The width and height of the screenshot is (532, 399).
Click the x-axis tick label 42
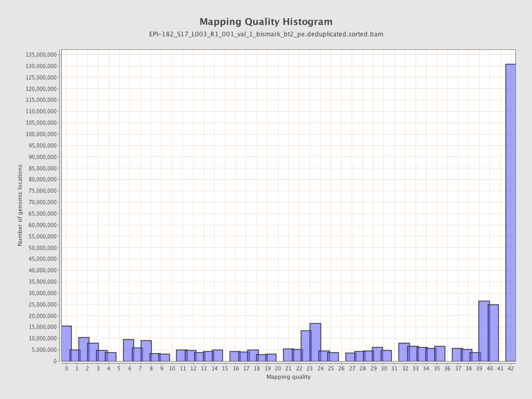point(511,368)
